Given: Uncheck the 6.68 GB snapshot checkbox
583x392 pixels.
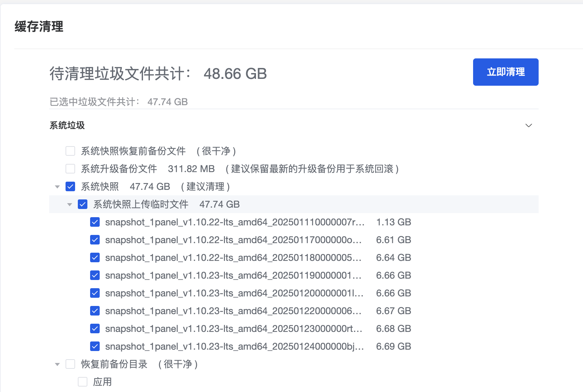Looking at the screenshot, I should (95, 328).
